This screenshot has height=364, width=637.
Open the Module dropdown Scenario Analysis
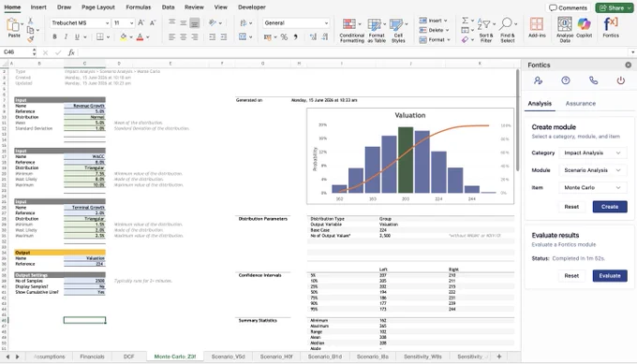tap(593, 170)
